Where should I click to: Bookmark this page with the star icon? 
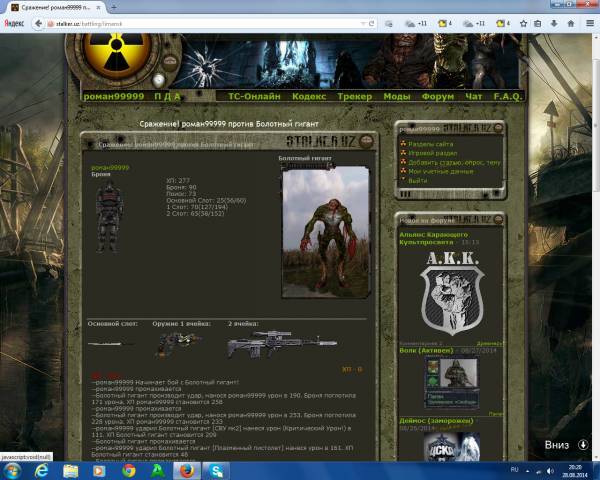click(x=523, y=23)
